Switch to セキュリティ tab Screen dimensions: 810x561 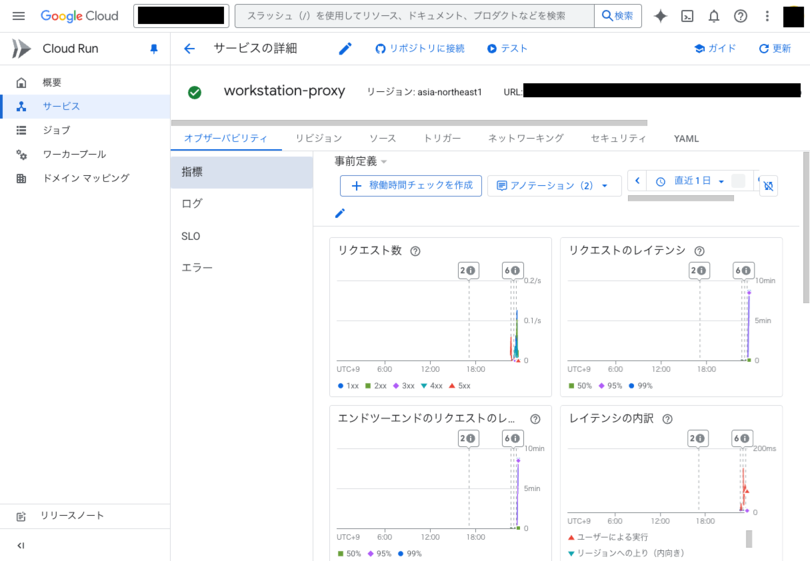618,138
